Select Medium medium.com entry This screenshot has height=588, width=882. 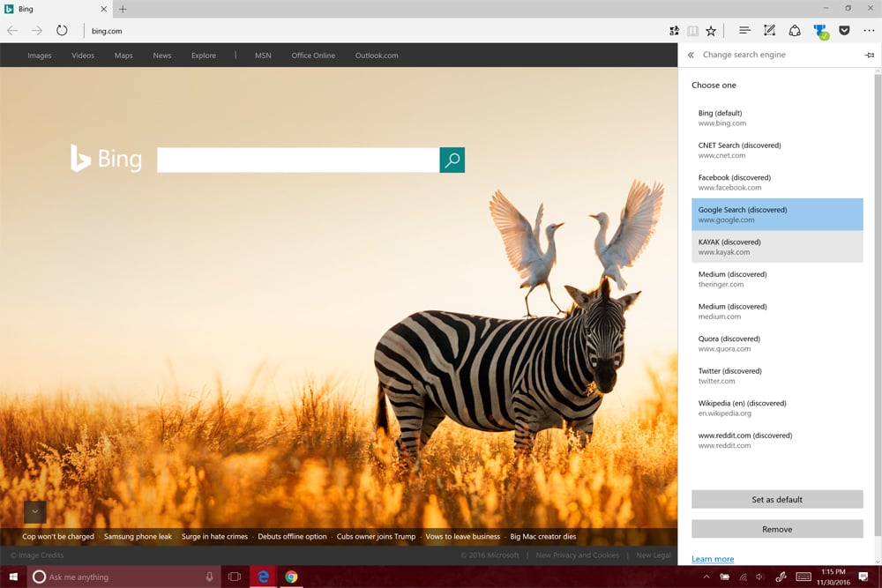coord(777,311)
